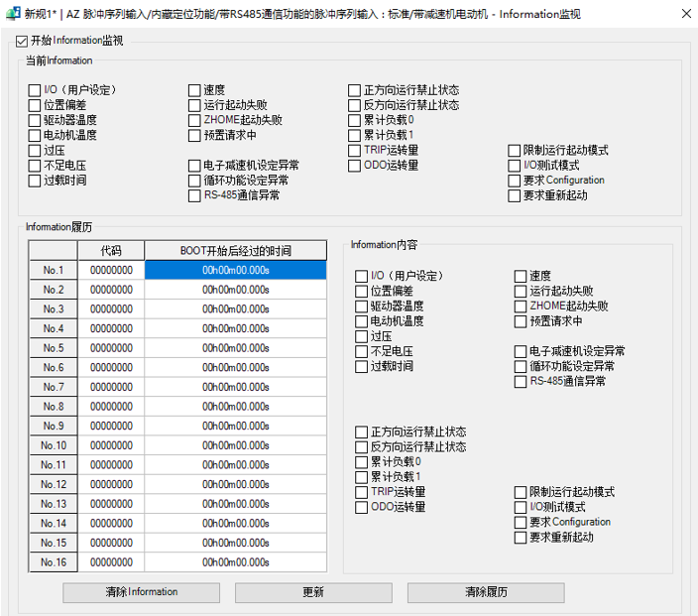Screen dimensions: 698x616
Task: Select code cell of row No.8
Action: (x=111, y=407)
